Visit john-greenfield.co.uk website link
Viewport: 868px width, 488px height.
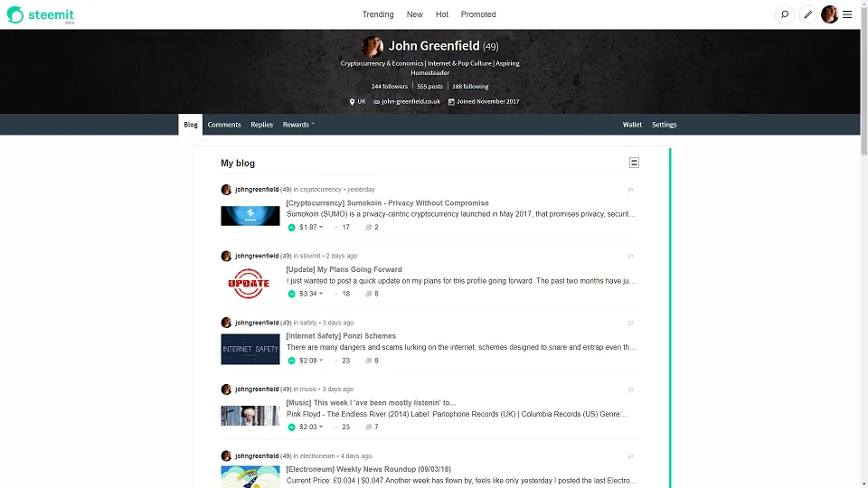point(410,102)
